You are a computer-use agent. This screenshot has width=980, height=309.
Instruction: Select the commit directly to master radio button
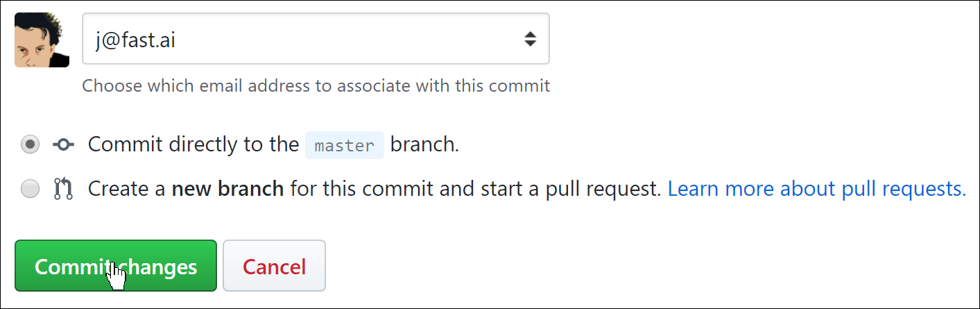click(31, 145)
